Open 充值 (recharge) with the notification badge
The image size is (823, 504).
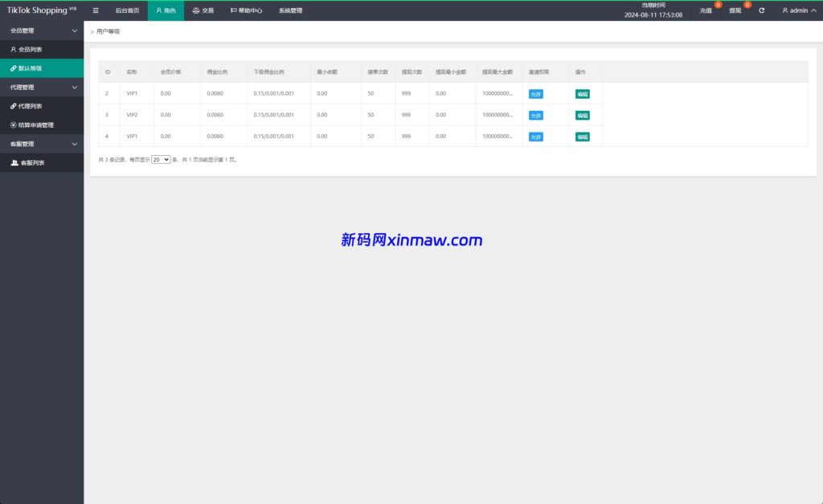(x=706, y=10)
